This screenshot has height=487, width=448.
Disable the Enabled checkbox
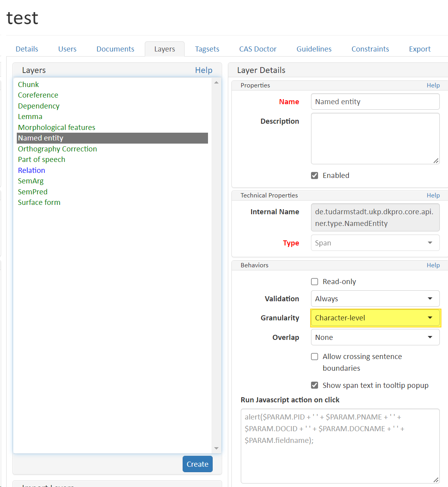[315, 175]
